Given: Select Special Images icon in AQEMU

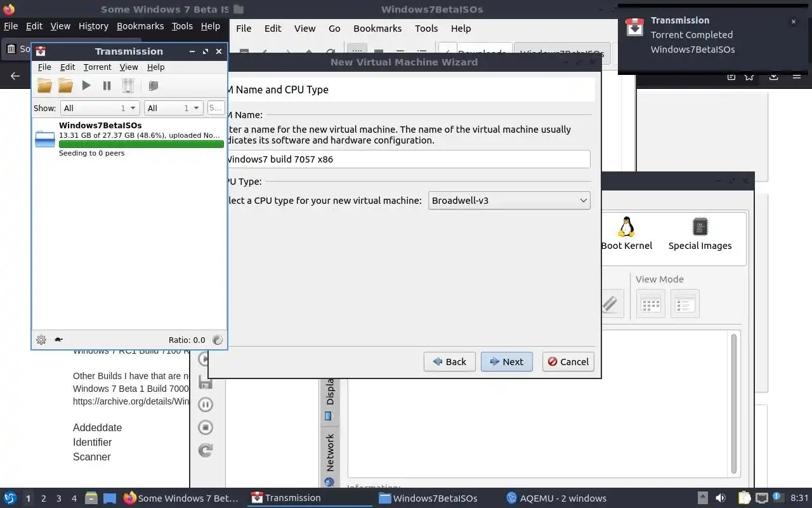Looking at the screenshot, I should point(700,233).
